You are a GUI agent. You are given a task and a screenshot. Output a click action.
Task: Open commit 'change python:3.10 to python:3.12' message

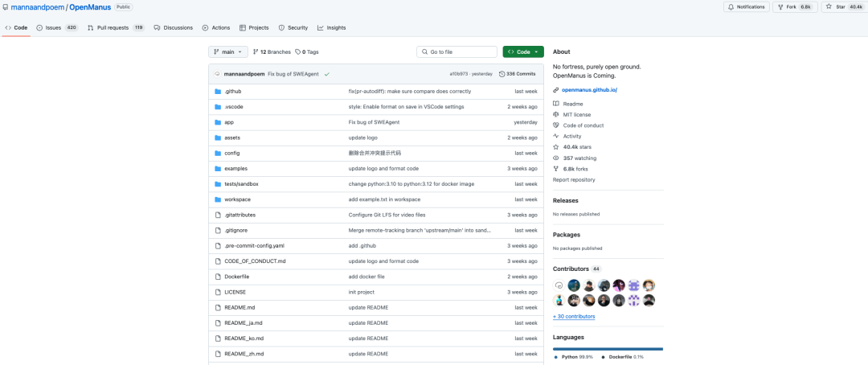[411, 184]
